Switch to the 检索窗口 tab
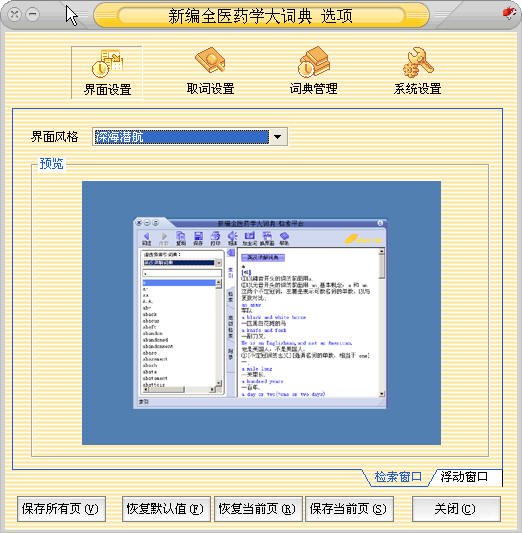522x533 pixels. 398,477
